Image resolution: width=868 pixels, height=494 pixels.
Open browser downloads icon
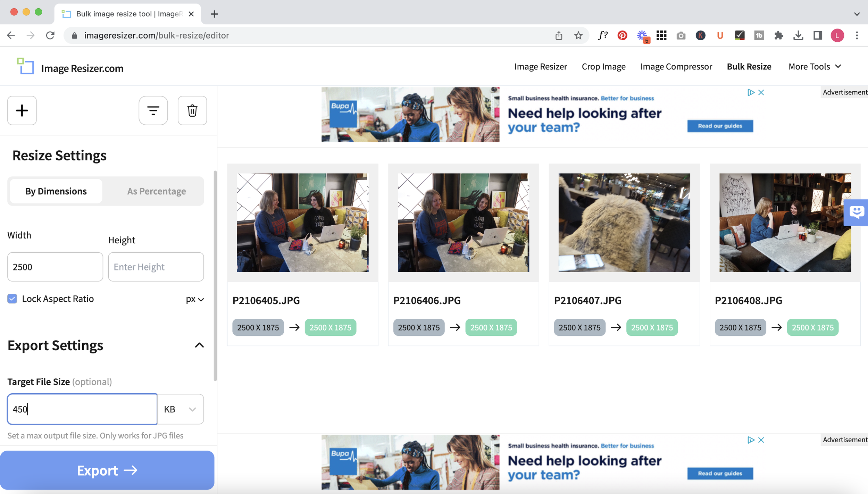point(798,35)
